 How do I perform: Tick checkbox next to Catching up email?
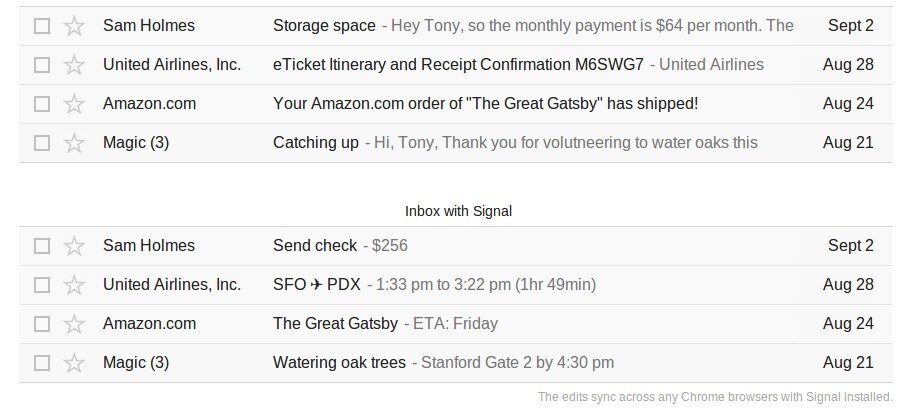click(42, 143)
